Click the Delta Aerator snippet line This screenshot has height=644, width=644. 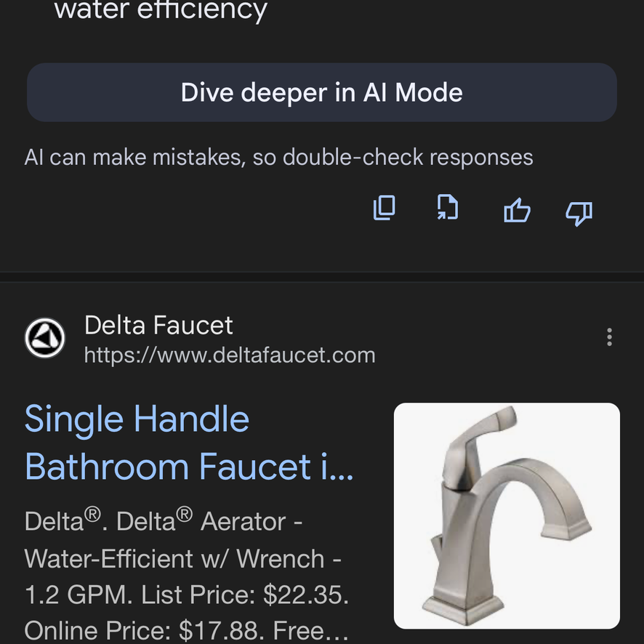pos(164,521)
